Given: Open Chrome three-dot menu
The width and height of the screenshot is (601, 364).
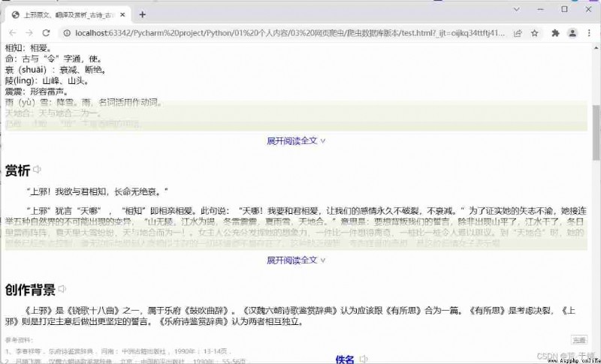Looking at the screenshot, I should click(589, 33).
